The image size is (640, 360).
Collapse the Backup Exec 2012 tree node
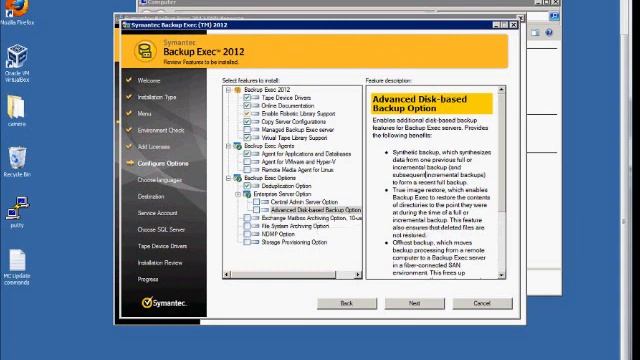(229, 90)
